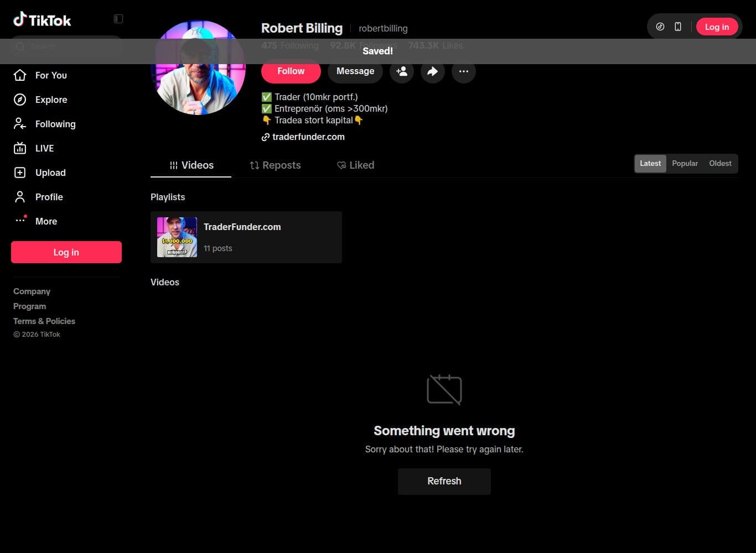Open the Following people icon
This screenshot has height=553, width=756.
[20, 124]
